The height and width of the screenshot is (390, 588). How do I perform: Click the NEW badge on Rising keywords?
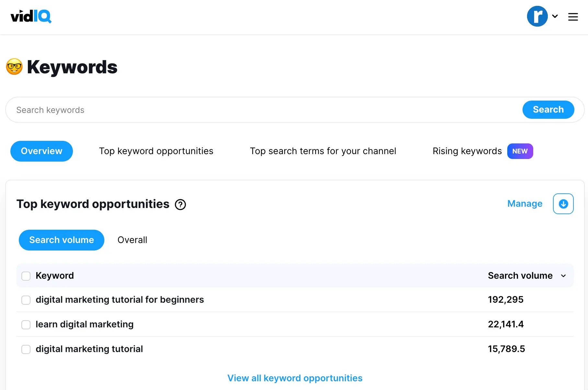(x=520, y=151)
